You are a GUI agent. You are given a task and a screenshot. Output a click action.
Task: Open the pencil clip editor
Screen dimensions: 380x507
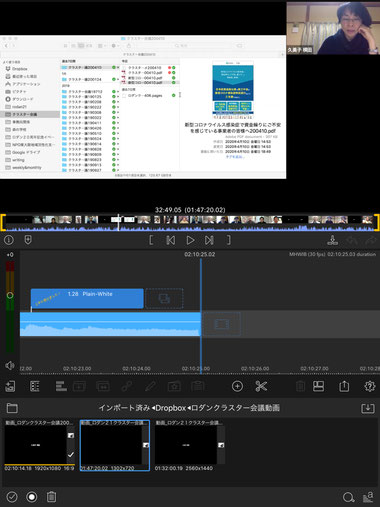150,386
